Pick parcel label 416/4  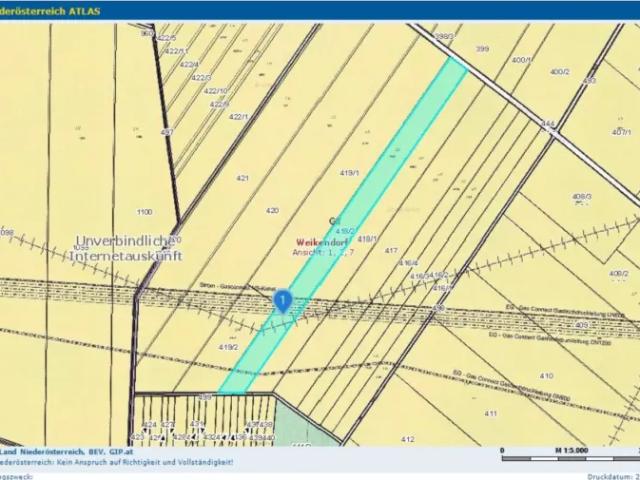click(409, 263)
